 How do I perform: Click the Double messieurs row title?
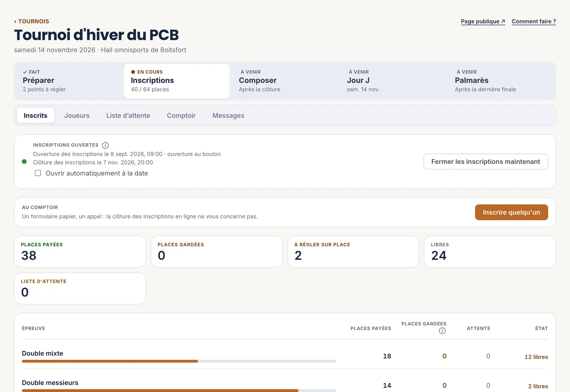coord(50,383)
